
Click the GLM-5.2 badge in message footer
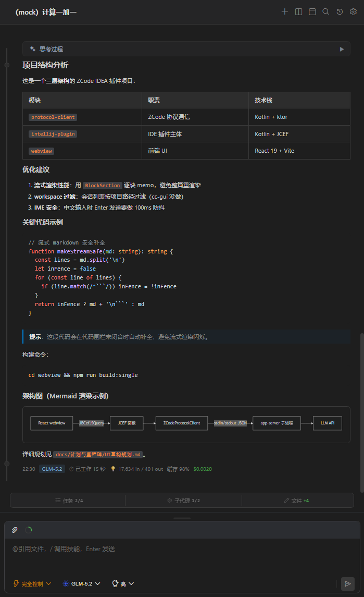pos(52,469)
